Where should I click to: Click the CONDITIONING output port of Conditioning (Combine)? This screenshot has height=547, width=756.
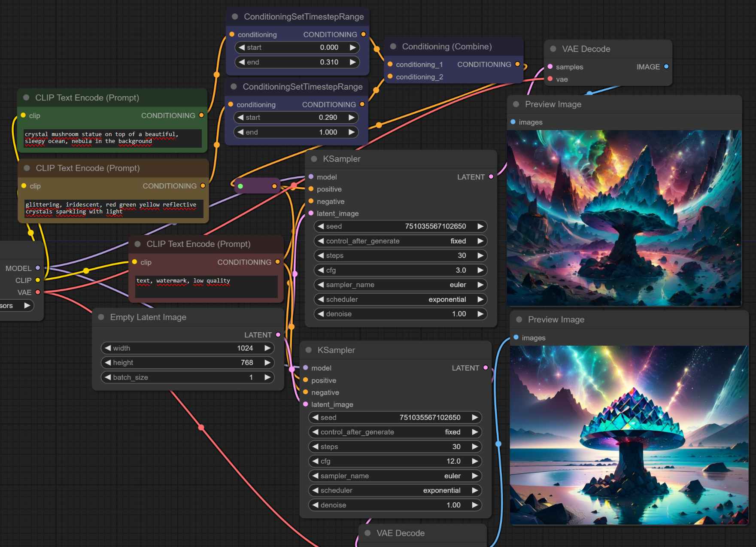(517, 64)
